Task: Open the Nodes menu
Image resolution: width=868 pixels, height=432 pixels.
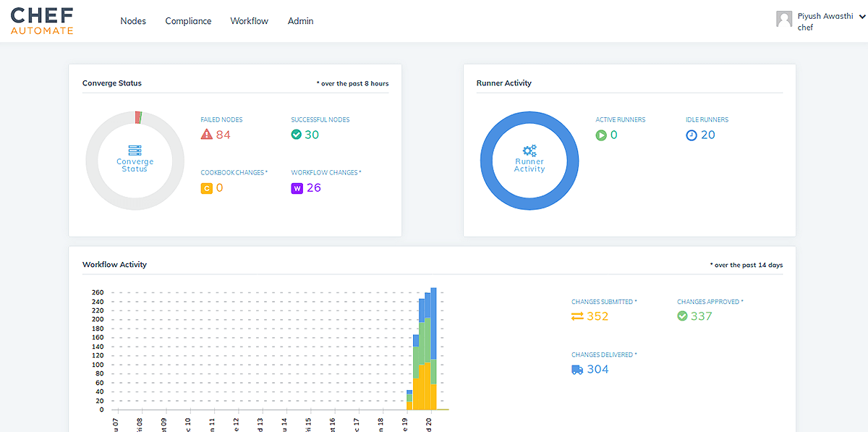Action: [133, 21]
